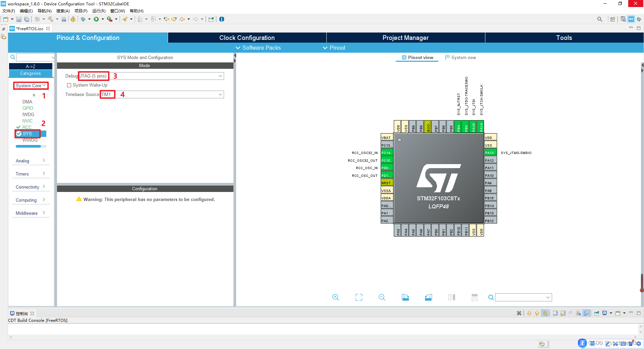This screenshot has height=349, width=644.
Task: Toggle console Scroll Lock icon
Action: [x=563, y=313]
